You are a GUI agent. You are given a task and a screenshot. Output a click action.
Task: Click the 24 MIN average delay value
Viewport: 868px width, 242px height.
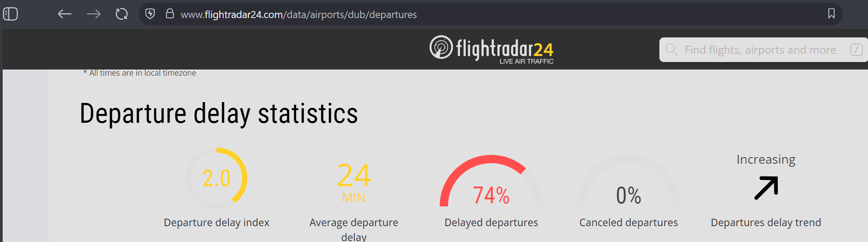(x=354, y=182)
